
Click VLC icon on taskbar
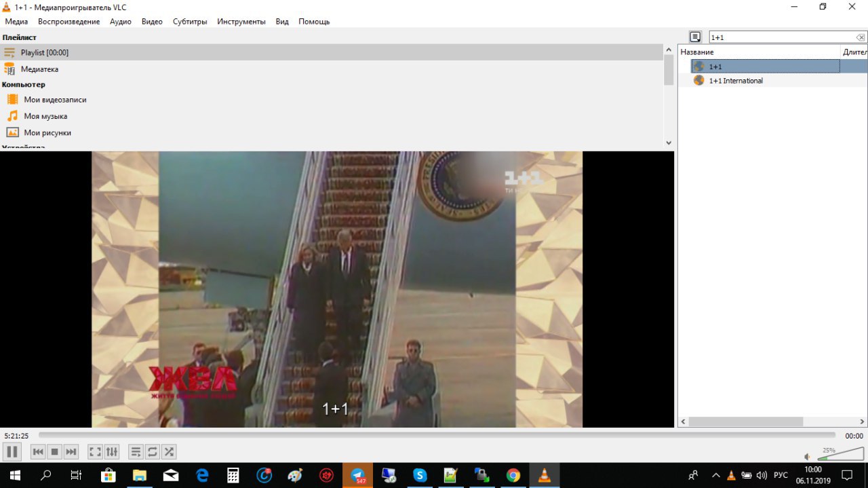tap(545, 475)
